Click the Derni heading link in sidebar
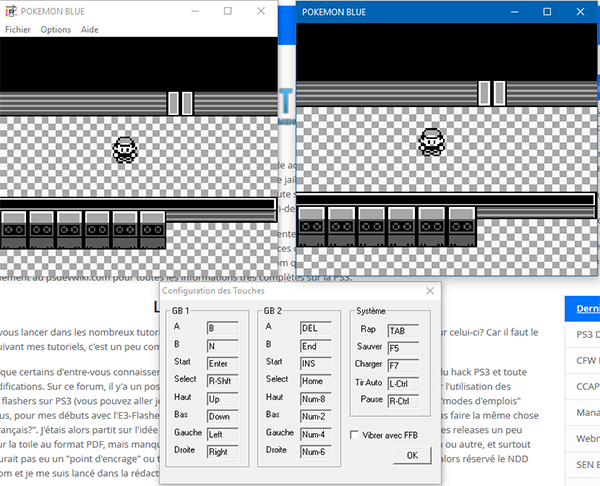600x486 pixels. click(x=588, y=308)
